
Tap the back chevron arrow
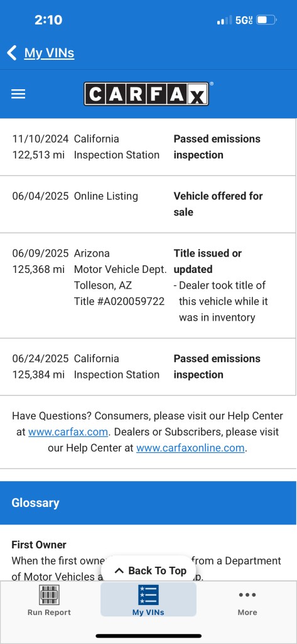12,53
